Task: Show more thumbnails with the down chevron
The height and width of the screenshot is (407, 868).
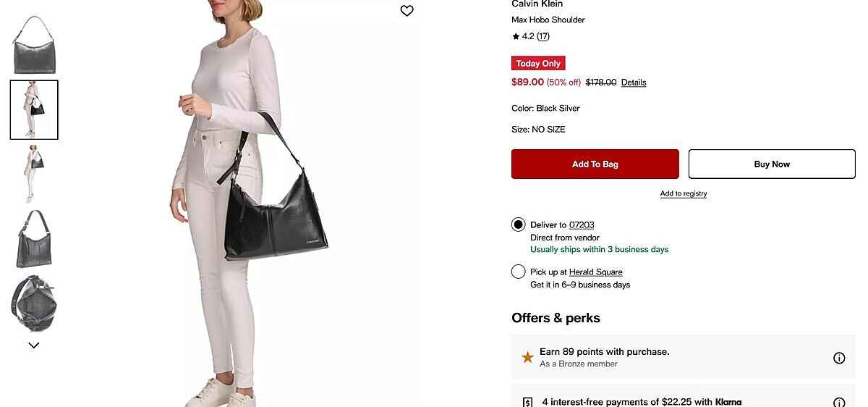Action: point(33,345)
